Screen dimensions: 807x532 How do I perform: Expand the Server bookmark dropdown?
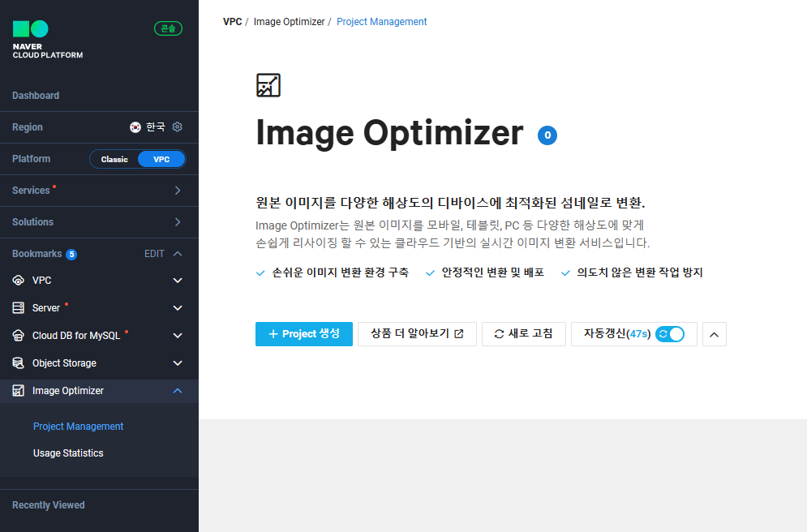pos(178,307)
